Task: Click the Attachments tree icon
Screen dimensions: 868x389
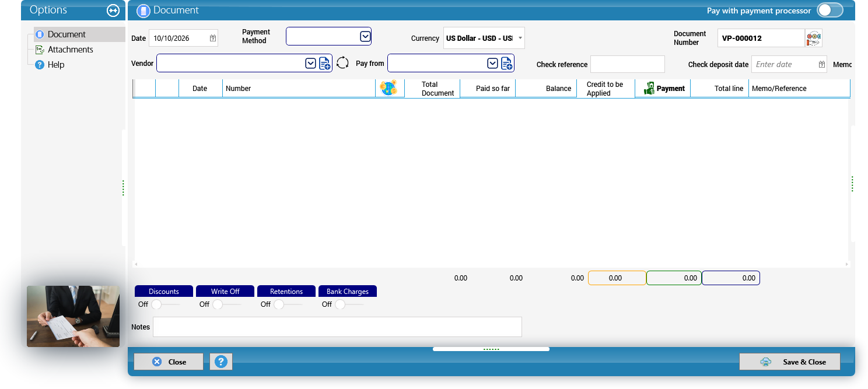Action: (x=40, y=50)
